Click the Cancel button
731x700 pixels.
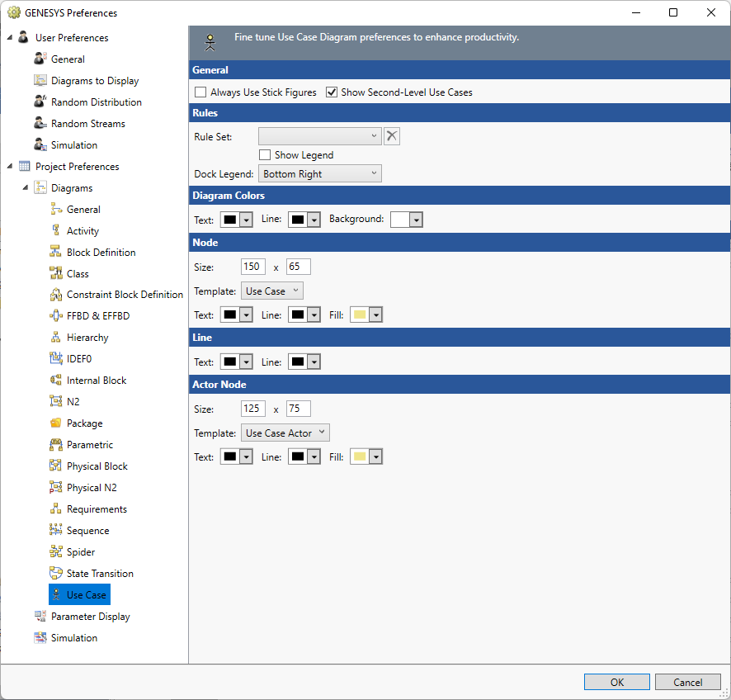[688, 682]
